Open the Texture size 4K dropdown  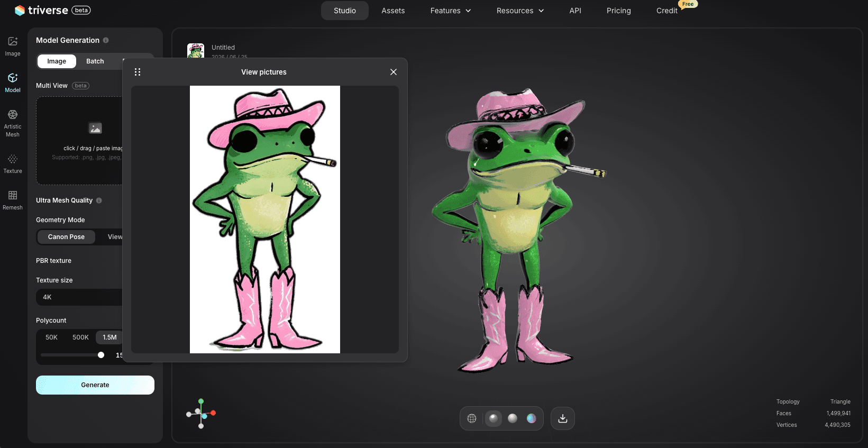[79, 297]
